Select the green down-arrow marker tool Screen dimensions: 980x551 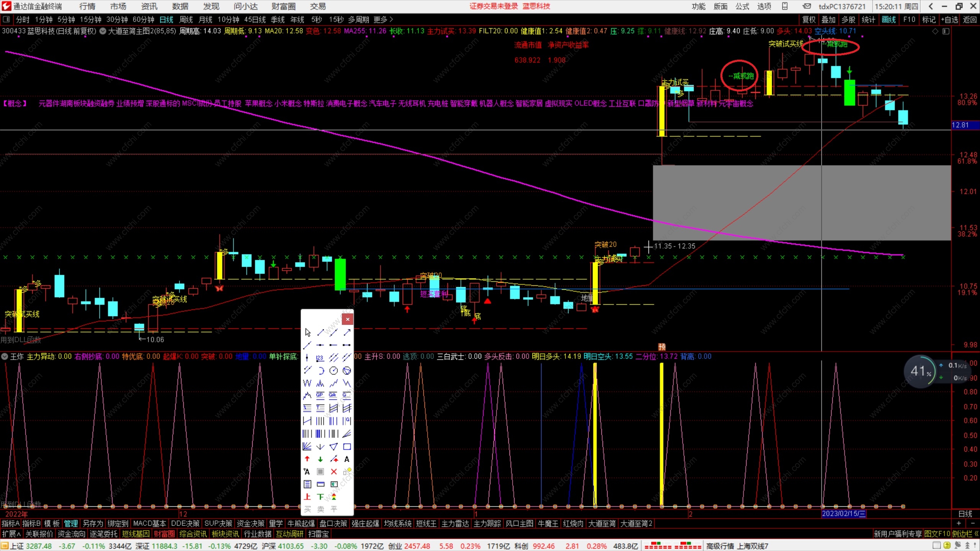click(x=320, y=459)
